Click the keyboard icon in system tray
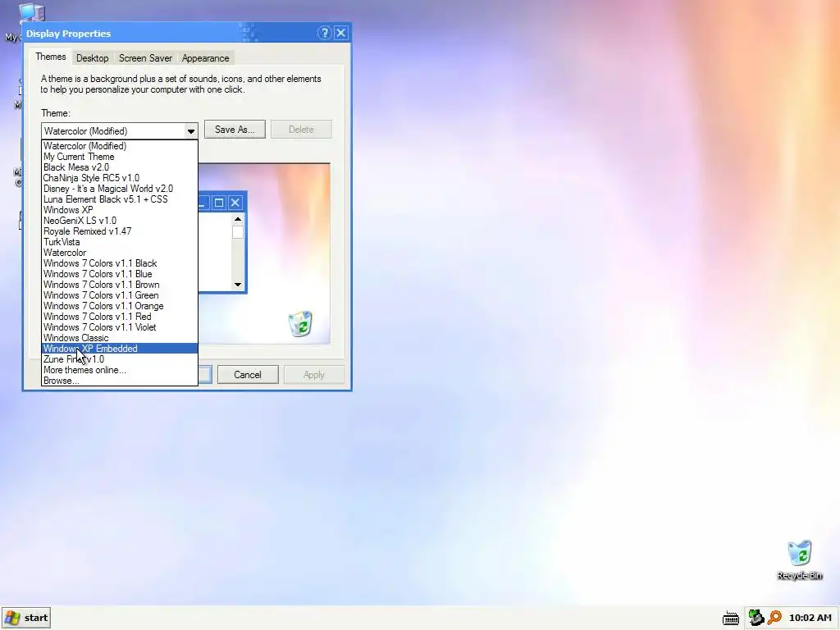The width and height of the screenshot is (840, 630). [731, 619]
